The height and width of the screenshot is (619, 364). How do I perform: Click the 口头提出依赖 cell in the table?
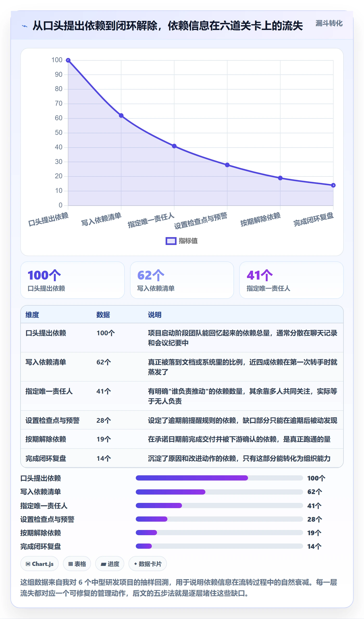(46, 333)
